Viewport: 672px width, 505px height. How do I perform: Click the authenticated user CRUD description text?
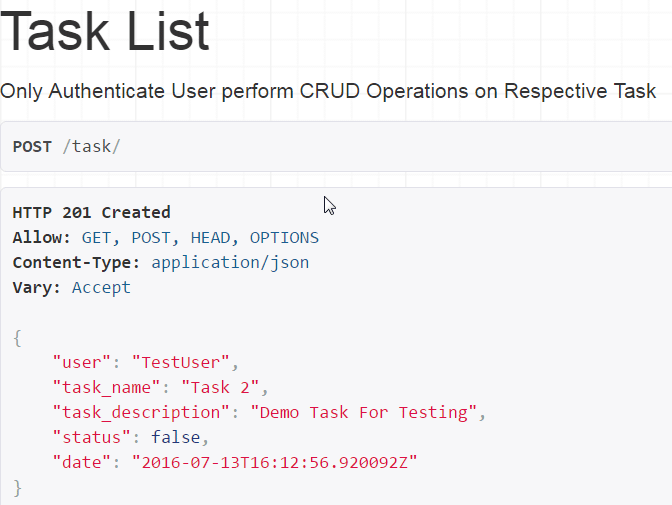click(x=328, y=91)
